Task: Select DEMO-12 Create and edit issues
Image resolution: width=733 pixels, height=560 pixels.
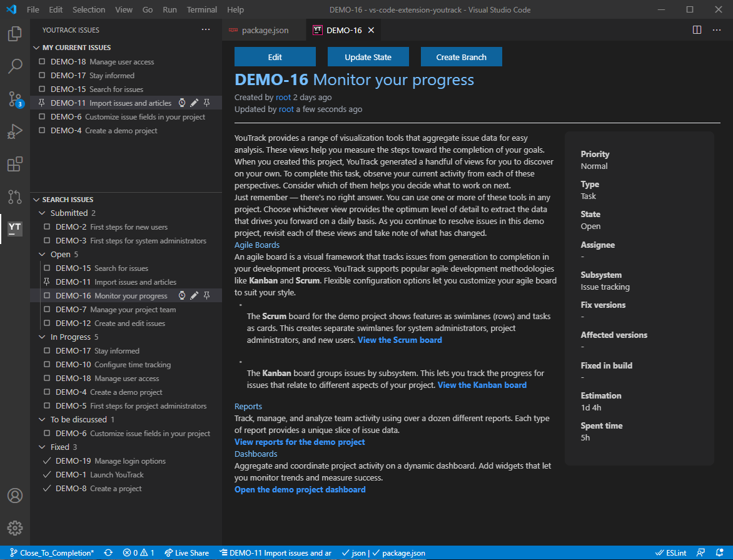Action: click(126, 323)
